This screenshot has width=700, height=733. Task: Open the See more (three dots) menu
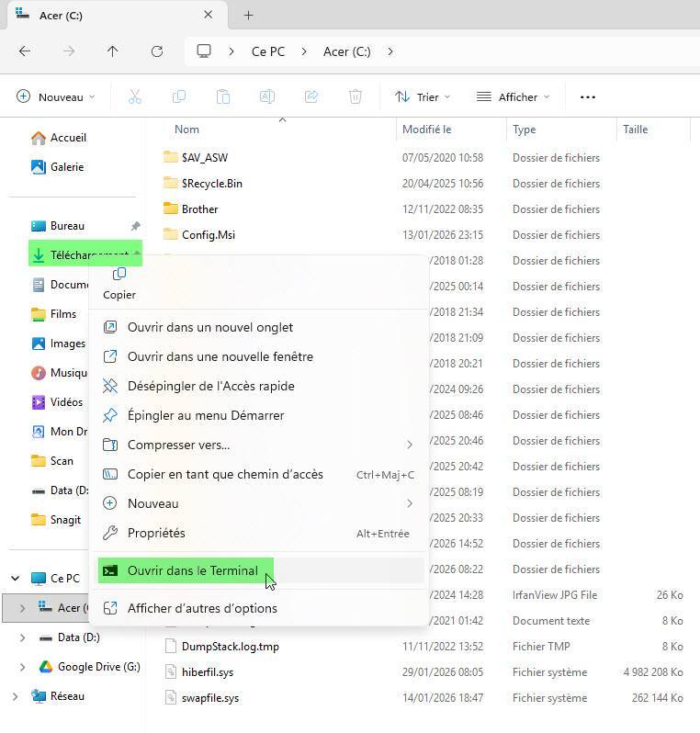pyautogui.click(x=588, y=97)
